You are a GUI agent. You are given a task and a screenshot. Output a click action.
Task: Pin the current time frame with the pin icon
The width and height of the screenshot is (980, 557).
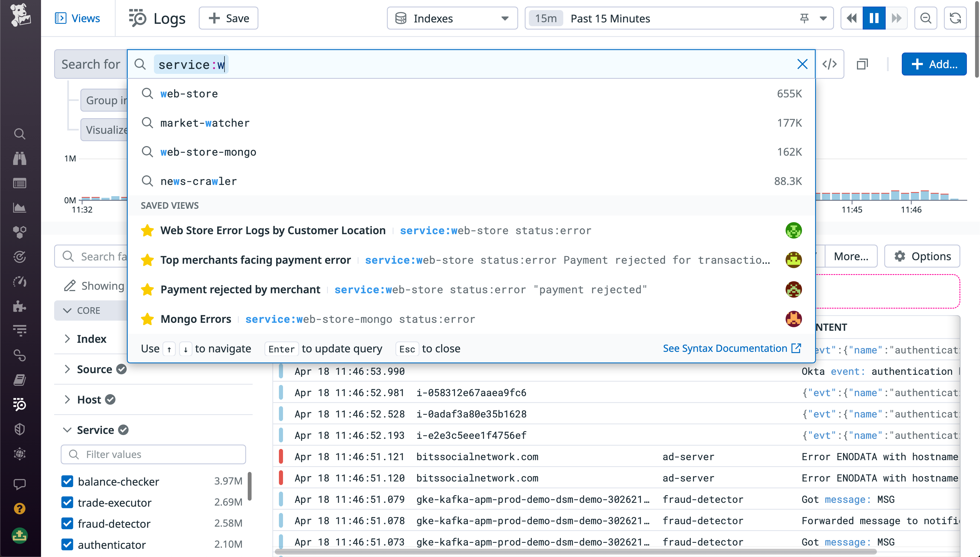pos(804,18)
